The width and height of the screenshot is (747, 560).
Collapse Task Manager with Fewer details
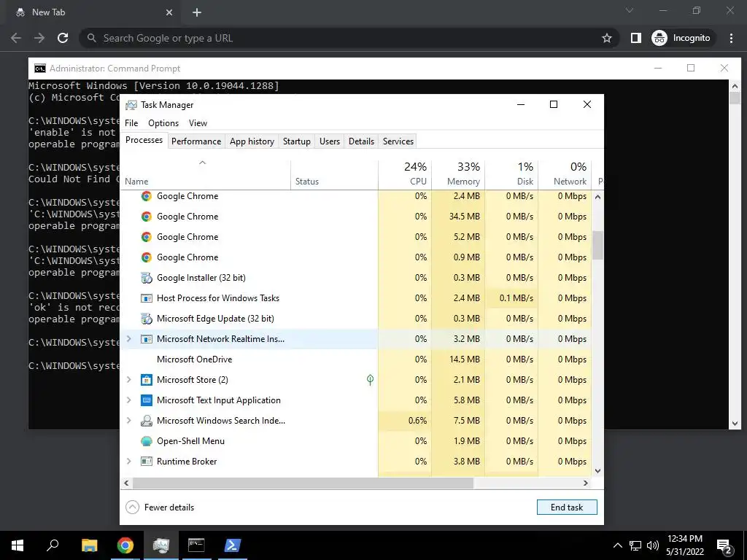(160, 507)
